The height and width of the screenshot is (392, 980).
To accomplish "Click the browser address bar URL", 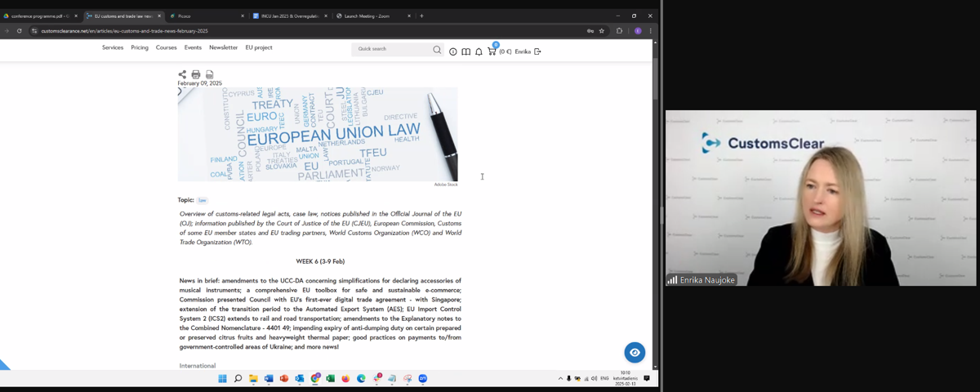I will tap(124, 31).
